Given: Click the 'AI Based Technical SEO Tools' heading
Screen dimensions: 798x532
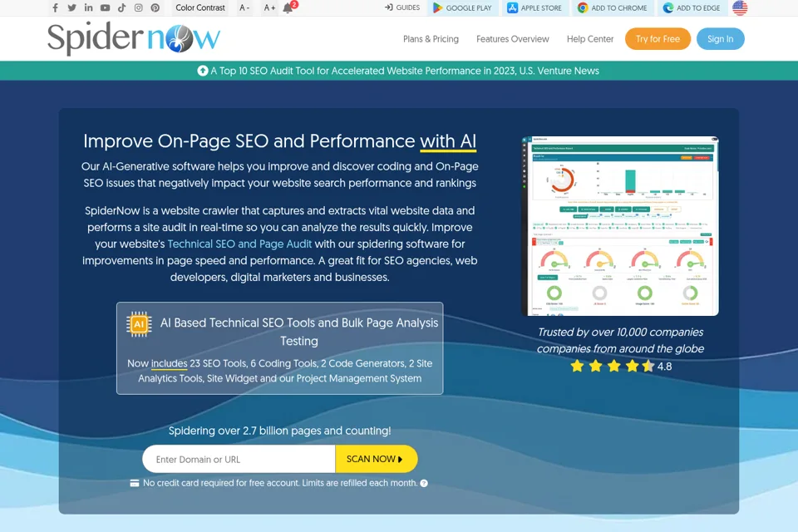Looking at the screenshot, I should (299, 332).
